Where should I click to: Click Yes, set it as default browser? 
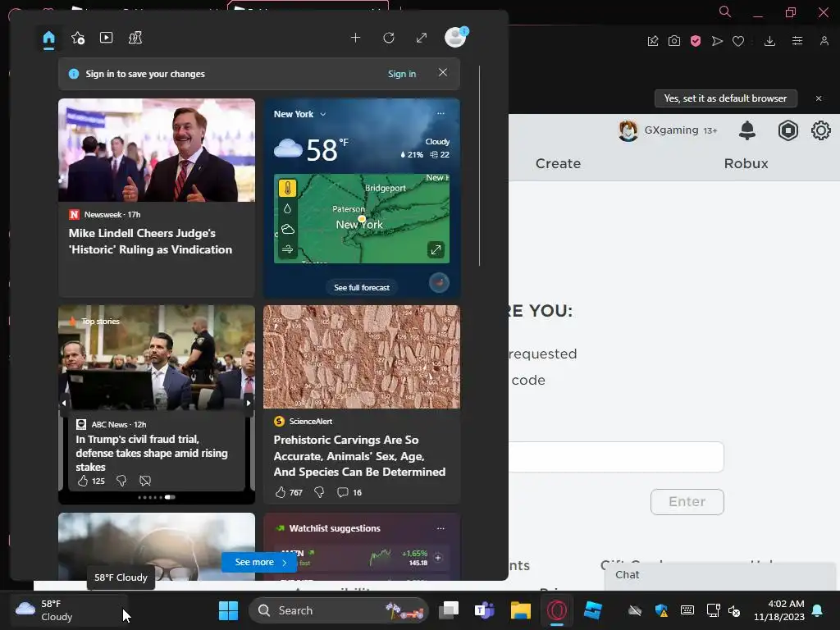point(725,98)
